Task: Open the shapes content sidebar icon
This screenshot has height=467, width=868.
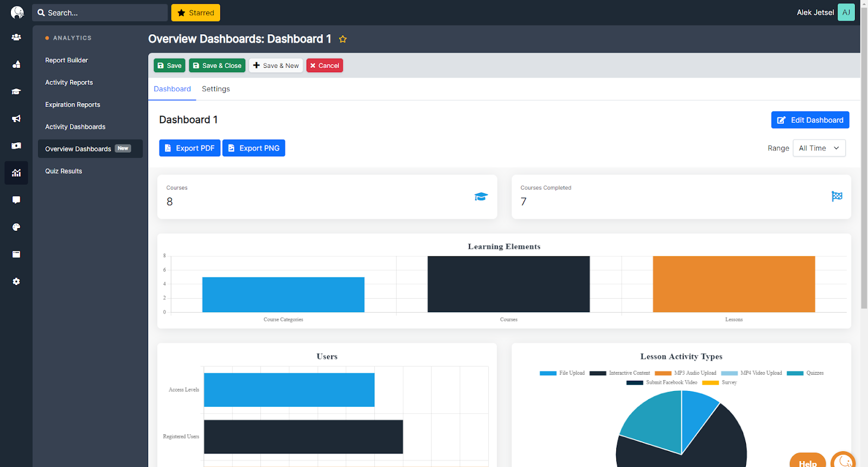Action: coord(16,65)
